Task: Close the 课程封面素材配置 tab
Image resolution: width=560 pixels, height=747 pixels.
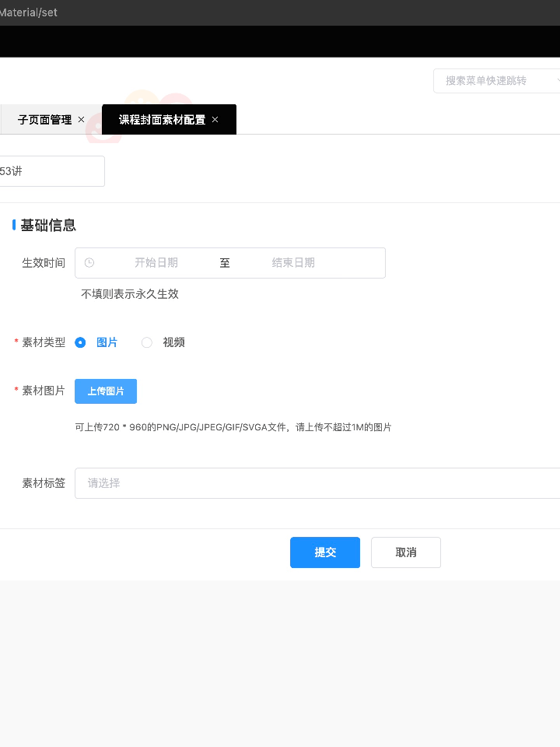Action: tap(215, 120)
